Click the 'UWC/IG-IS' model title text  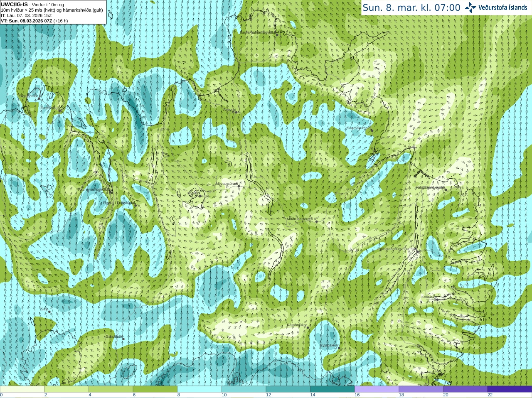15,5
